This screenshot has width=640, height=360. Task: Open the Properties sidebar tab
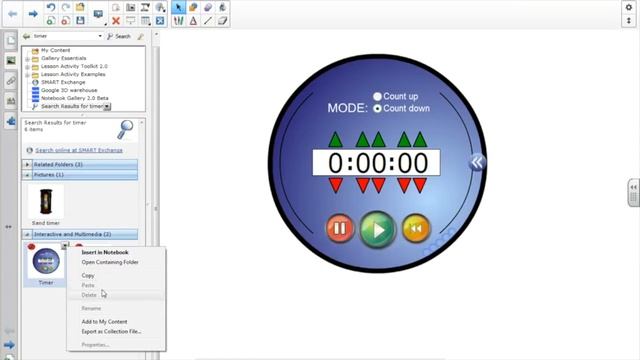[x=11, y=101]
